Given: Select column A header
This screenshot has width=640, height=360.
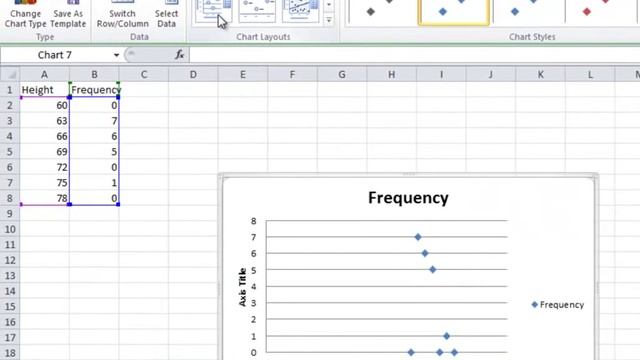Looking at the screenshot, I should (44, 75).
